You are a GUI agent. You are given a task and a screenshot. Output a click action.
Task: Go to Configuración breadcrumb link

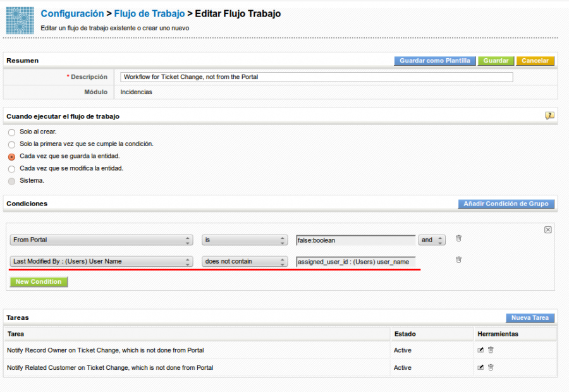pyautogui.click(x=72, y=13)
